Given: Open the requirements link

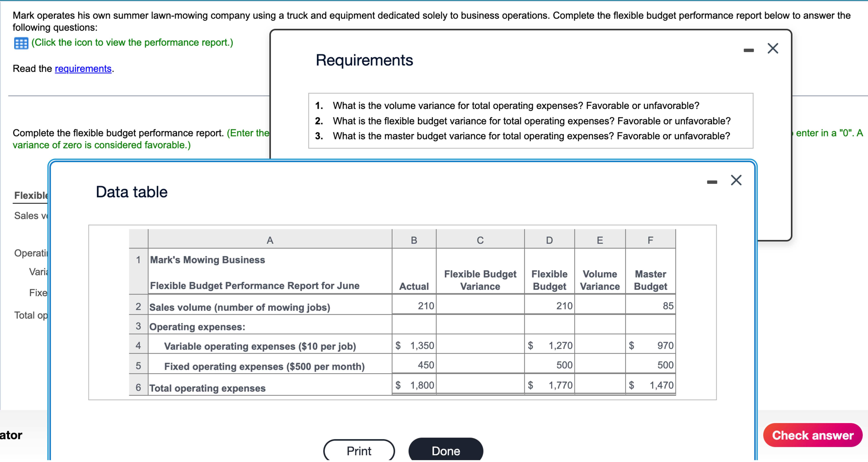Looking at the screenshot, I should pos(83,69).
